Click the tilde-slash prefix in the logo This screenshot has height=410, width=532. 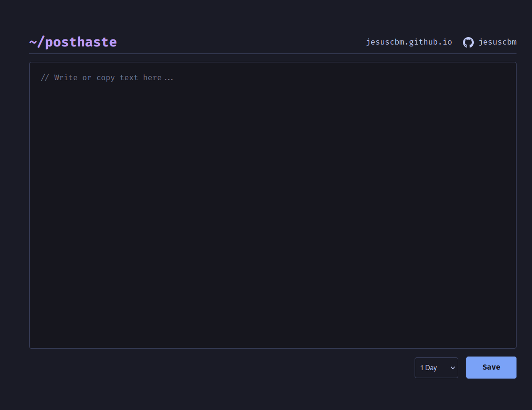pyautogui.click(x=37, y=42)
